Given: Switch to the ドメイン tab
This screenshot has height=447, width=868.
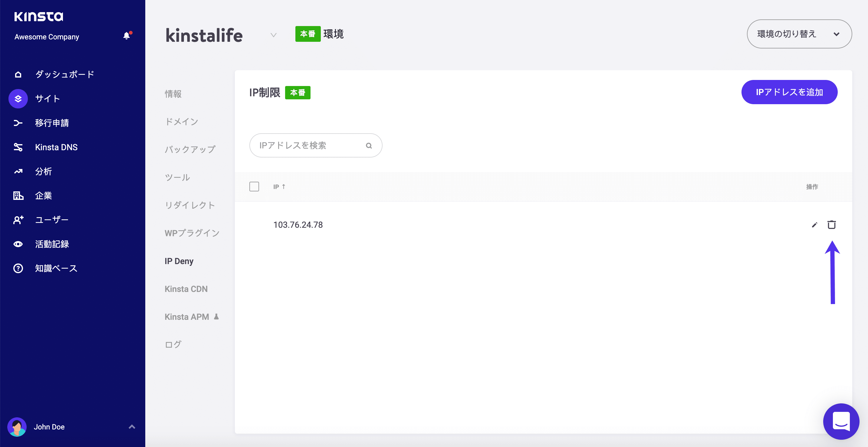Looking at the screenshot, I should click(181, 122).
